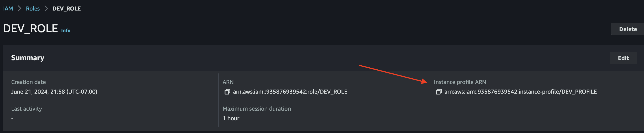Click the instance-profile/DEV_PROFILE ARN text
This screenshot has width=644, height=133.
pos(520,92)
